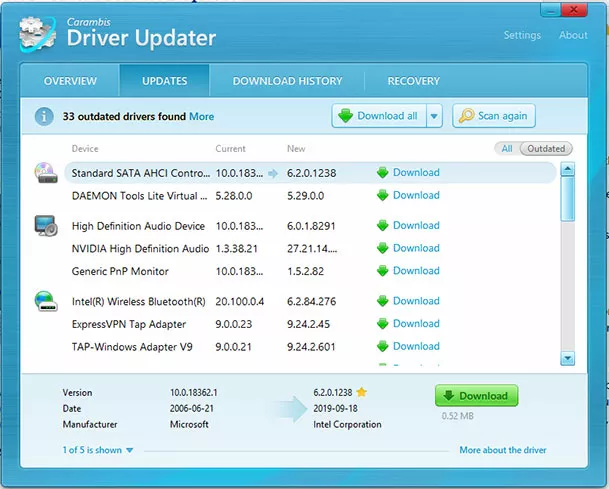Open the UPDATES tab
The image size is (609, 489).
[164, 81]
